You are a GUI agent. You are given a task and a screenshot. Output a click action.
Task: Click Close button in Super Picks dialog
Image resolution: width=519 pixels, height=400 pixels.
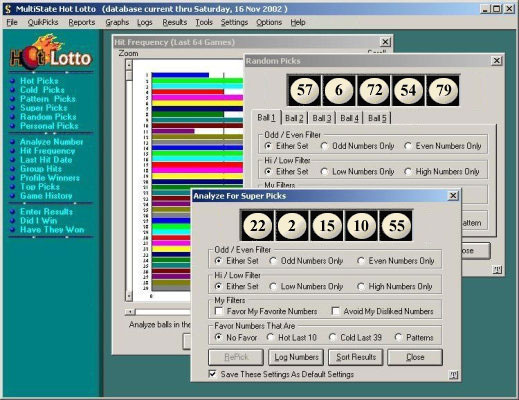pos(415,357)
